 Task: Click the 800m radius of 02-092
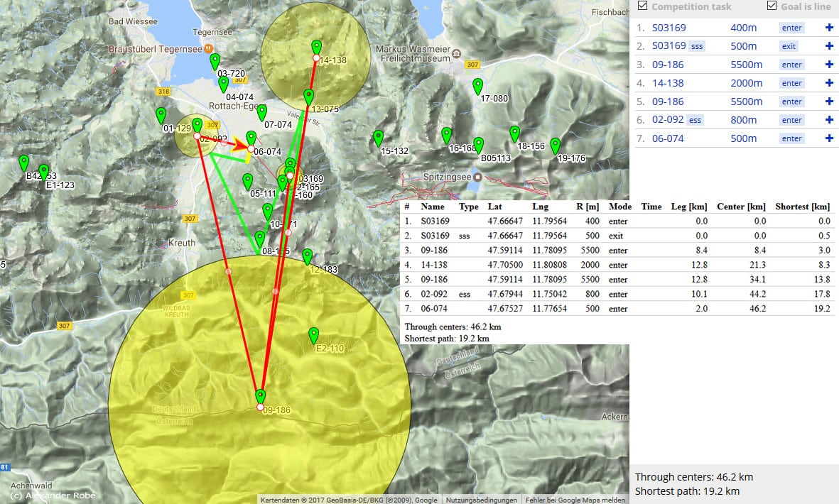click(x=744, y=120)
